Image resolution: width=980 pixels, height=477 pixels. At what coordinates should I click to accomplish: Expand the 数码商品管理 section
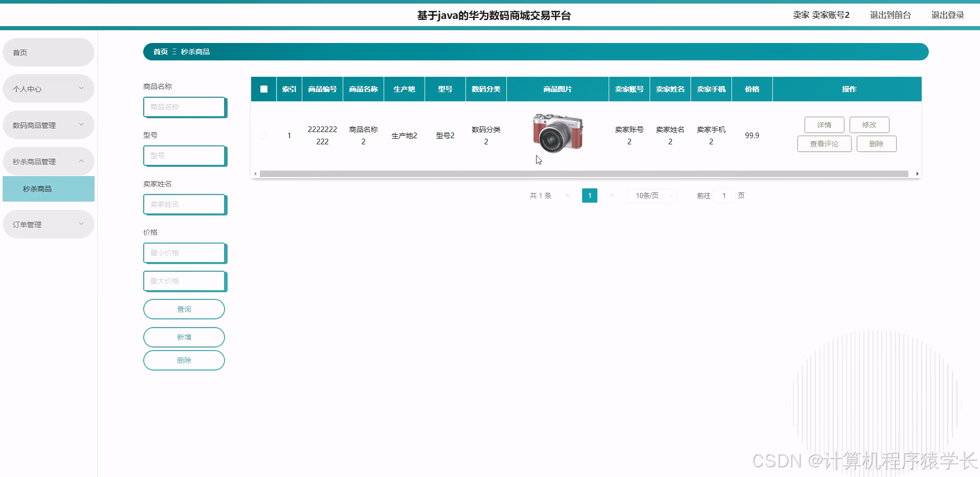48,124
